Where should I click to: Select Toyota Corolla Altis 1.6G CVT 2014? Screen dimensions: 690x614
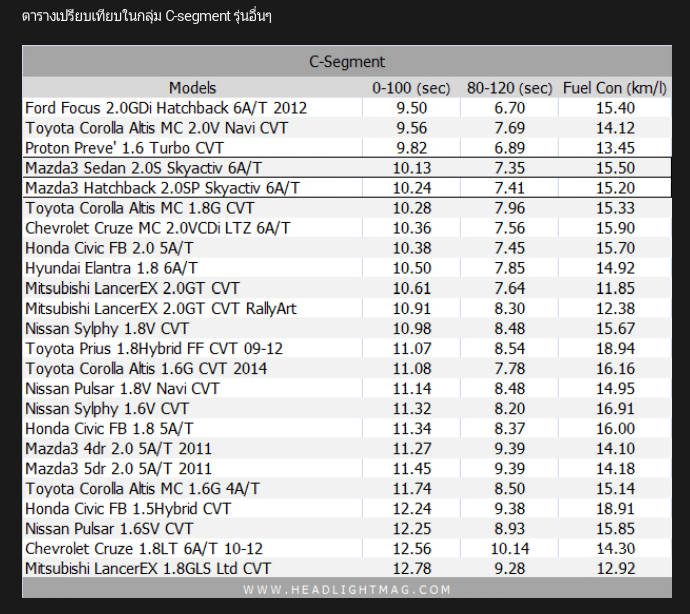coord(146,368)
